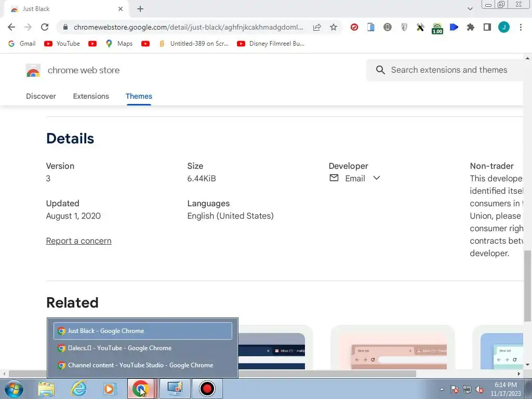Open the blue document extension icon
This screenshot has height=399, width=532.
pyautogui.click(x=371, y=27)
